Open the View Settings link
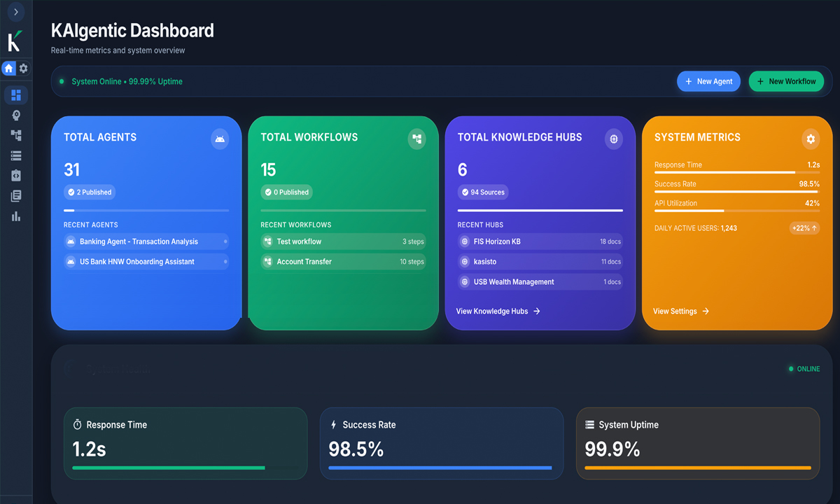Image resolution: width=840 pixels, height=504 pixels. click(x=680, y=311)
